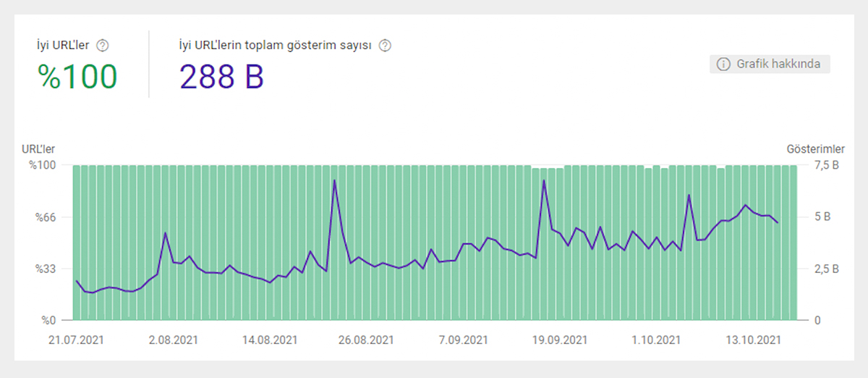
Task: Click the 21.07.2021 date label
Action: [77, 339]
